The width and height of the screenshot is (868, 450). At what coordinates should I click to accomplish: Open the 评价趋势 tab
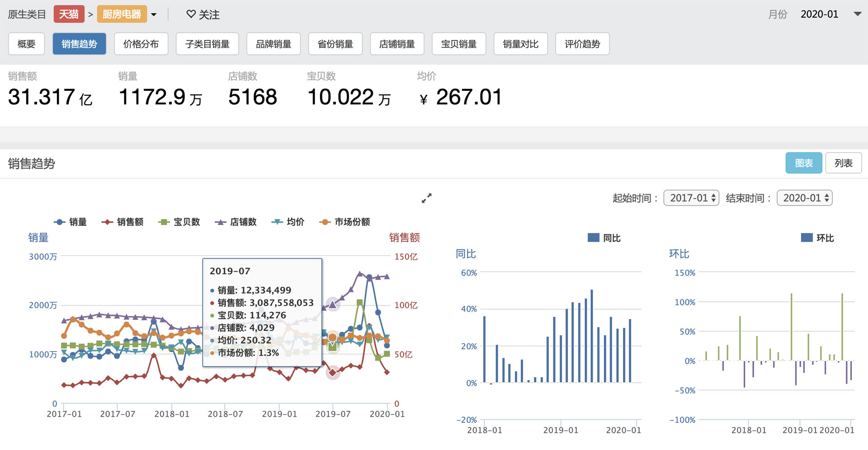point(582,44)
